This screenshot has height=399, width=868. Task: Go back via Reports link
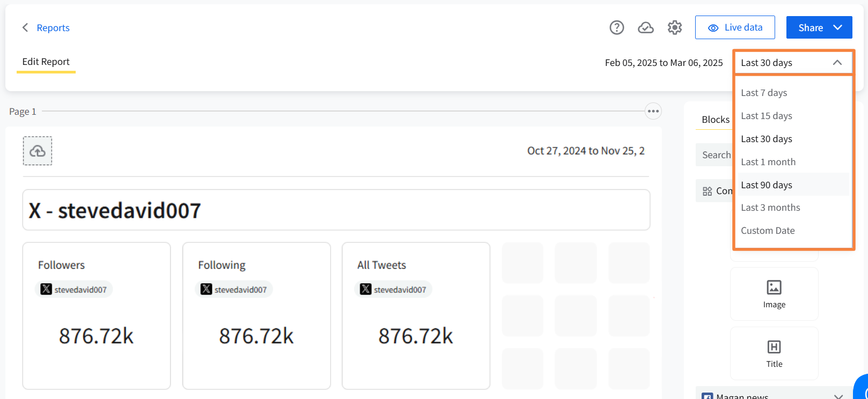point(53,28)
